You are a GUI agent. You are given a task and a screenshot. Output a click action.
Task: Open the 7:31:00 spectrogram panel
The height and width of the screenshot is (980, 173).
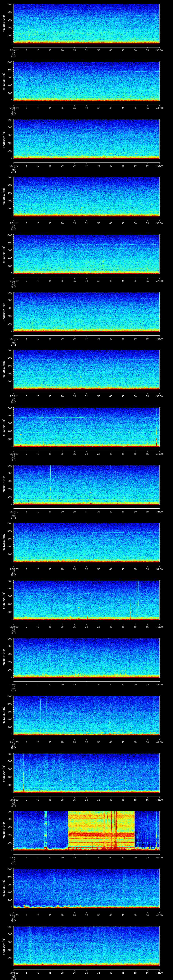coord(87,139)
